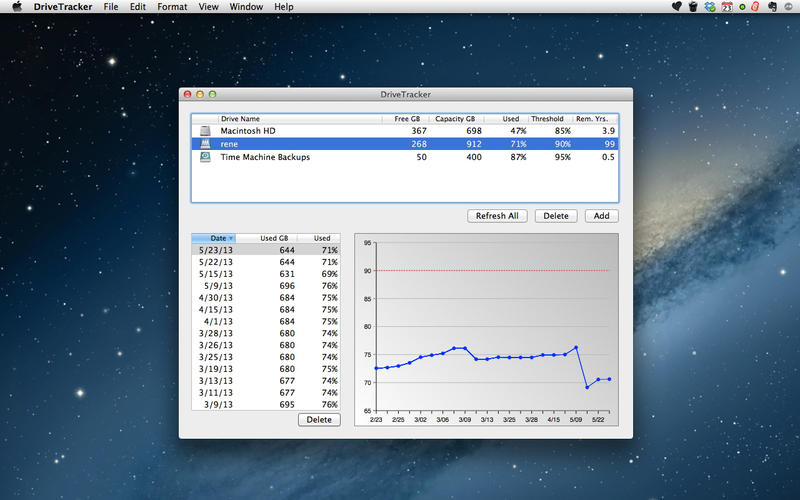Toggle the Date column sort arrow
This screenshot has height=500, width=800.
(231, 238)
